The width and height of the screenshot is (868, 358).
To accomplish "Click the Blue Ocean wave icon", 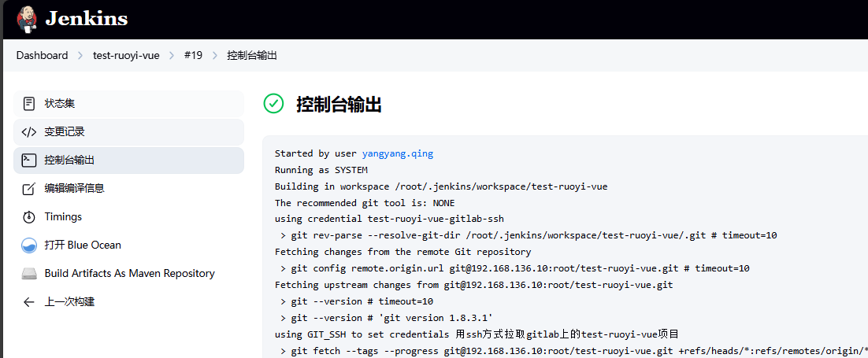I will click(29, 245).
